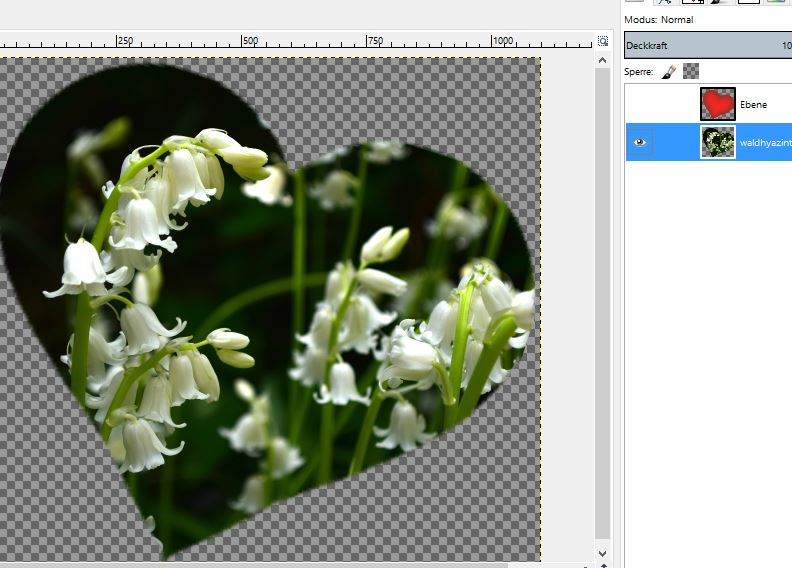The width and height of the screenshot is (792, 568).
Task: Click the scroll up arrow beside canvas
Action: click(602, 61)
